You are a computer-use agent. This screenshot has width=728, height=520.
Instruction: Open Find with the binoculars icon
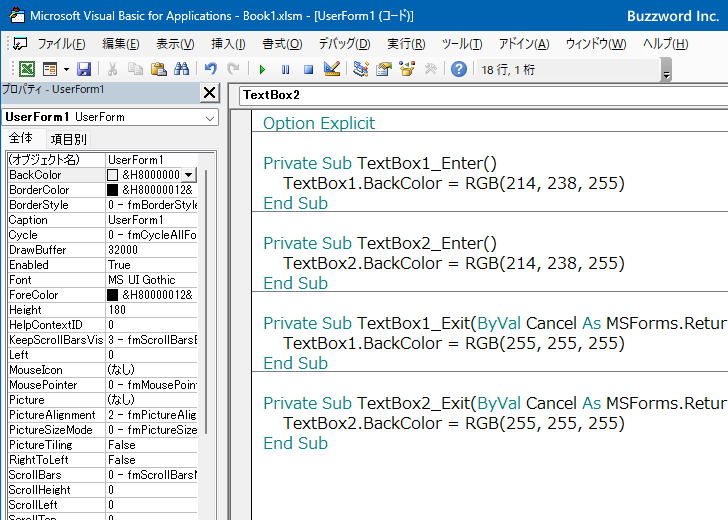[x=182, y=69]
